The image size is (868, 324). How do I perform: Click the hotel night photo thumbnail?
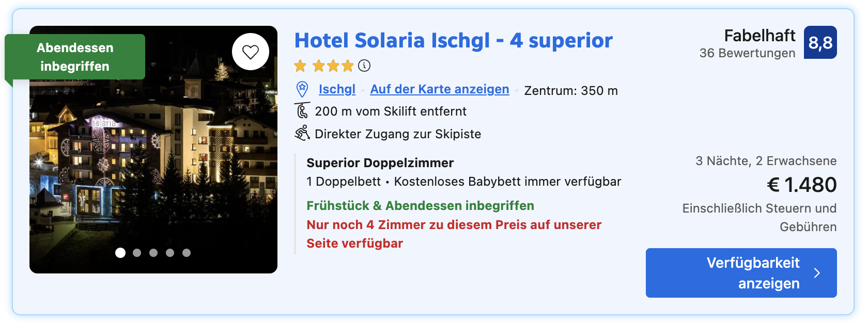(153, 165)
